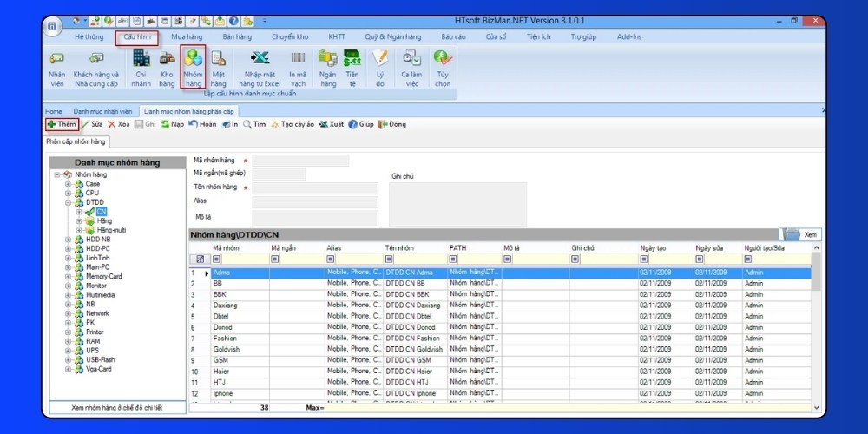Click the Tìm search toolbar button
This screenshot has width=868, height=434.
pyautogui.click(x=254, y=124)
